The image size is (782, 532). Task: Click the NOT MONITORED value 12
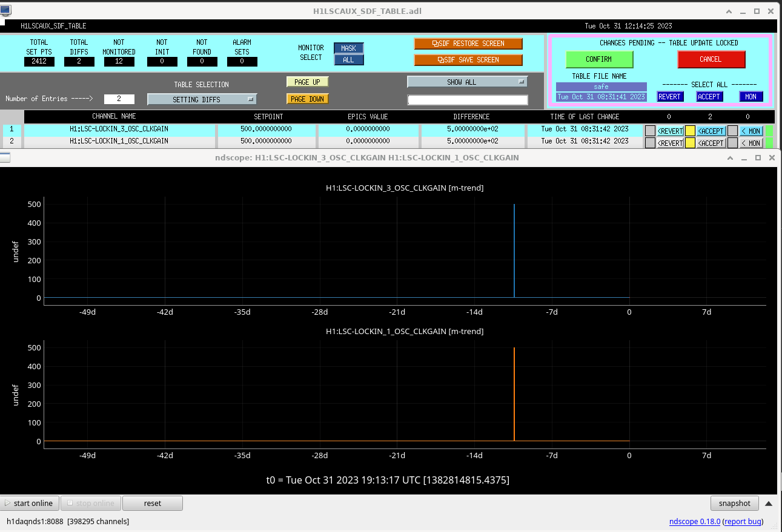[x=119, y=61]
